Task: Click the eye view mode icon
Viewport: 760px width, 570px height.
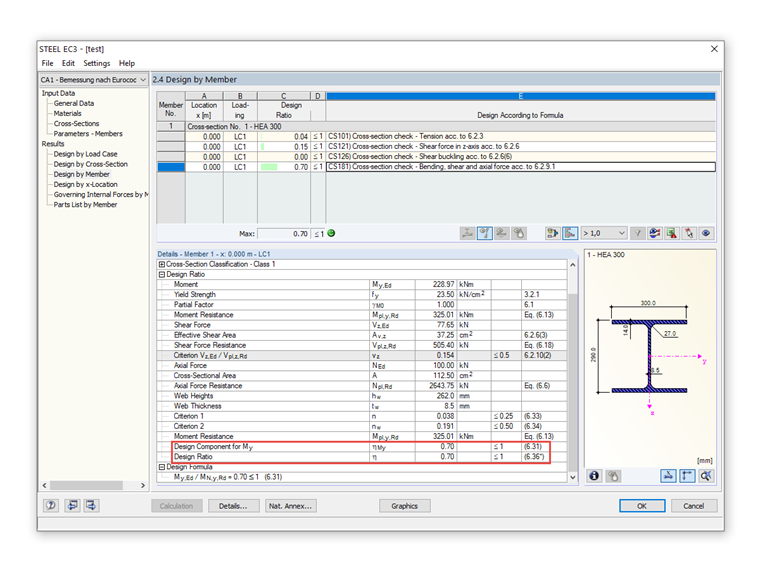Action: point(706,233)
